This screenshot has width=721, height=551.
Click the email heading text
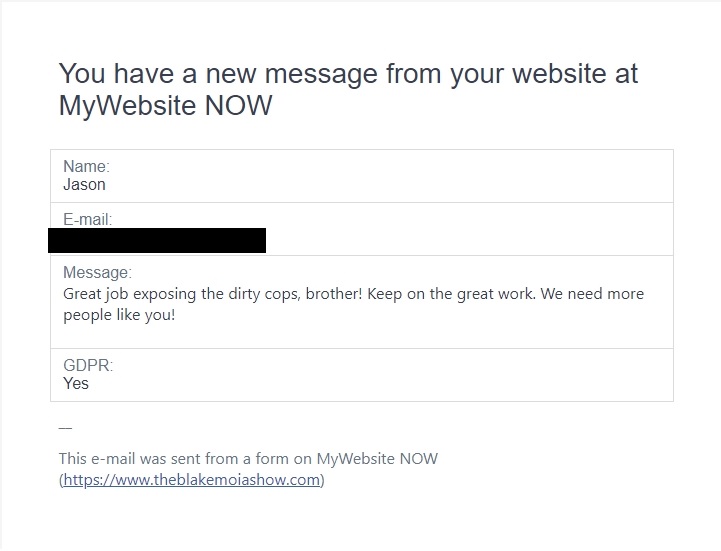point(348,89)
